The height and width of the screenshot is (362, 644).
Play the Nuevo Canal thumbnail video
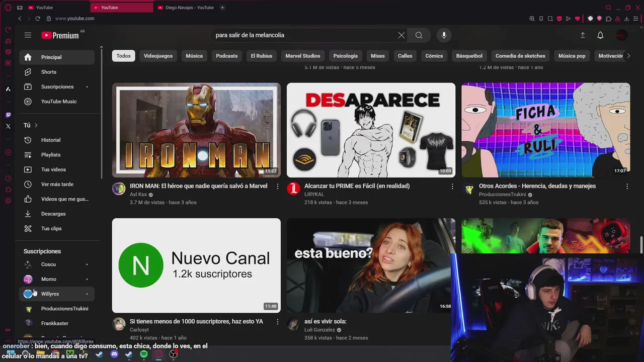pos(196,265)
